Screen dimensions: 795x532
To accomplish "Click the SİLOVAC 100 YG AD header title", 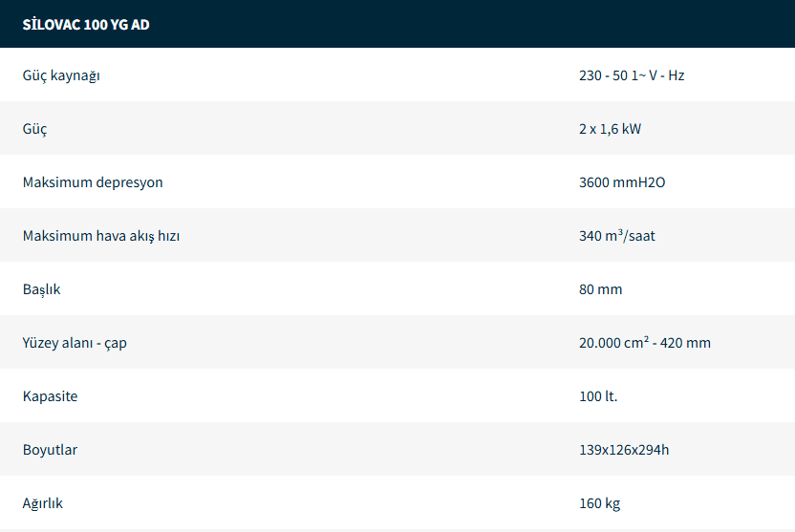I will (x=86, y=25).
